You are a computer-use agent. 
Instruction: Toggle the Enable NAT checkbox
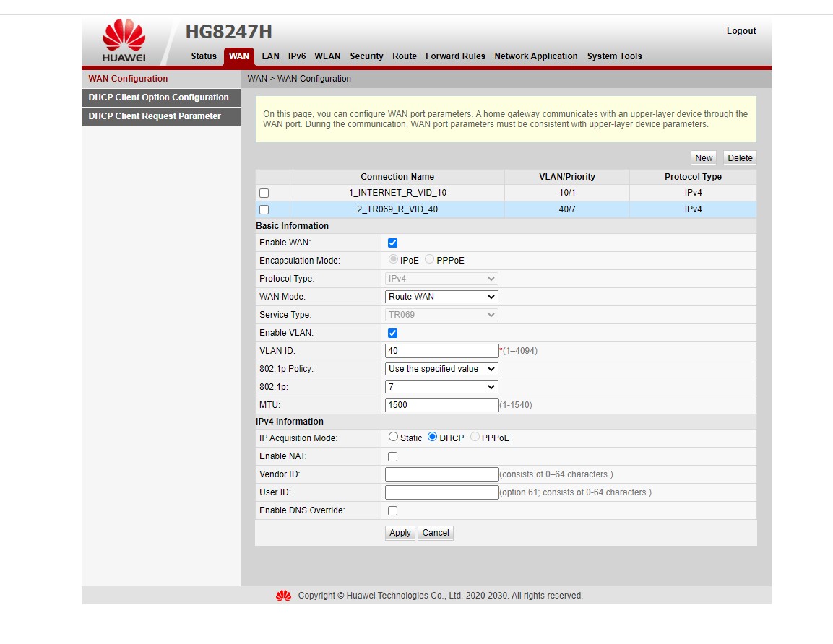[392, 456]
